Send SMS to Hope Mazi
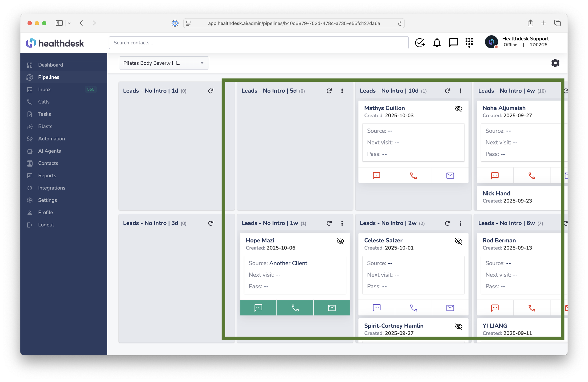 coord(258,308)
